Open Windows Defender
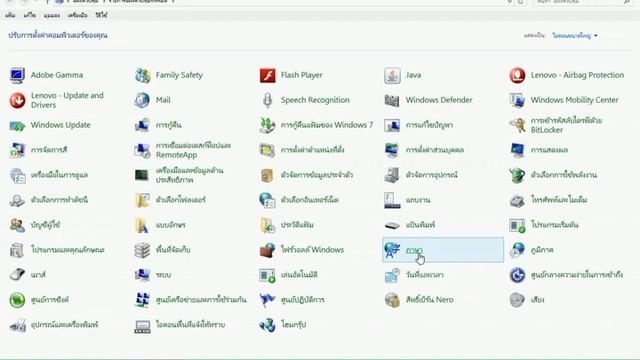 (439, 100)
